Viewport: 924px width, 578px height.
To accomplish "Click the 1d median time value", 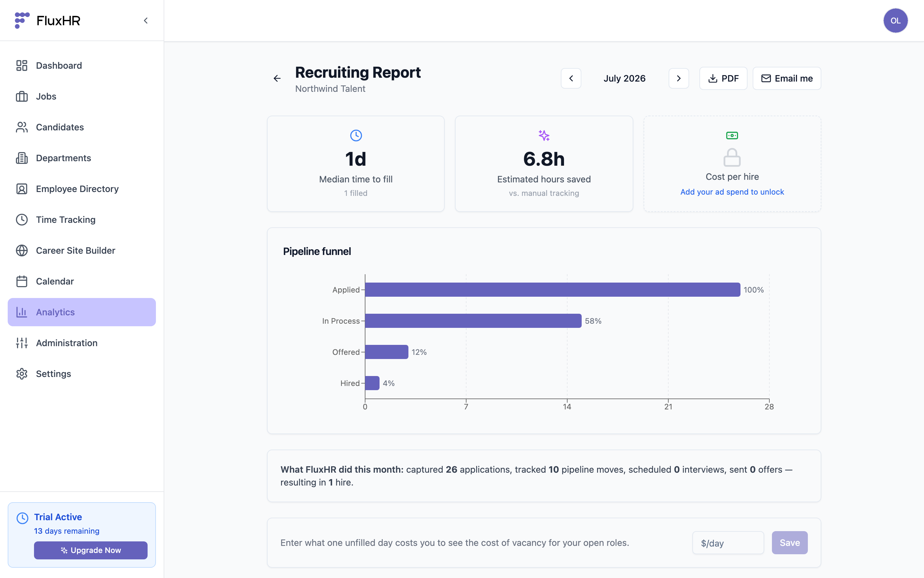I will pyautogui.click(x=356, y=159).
